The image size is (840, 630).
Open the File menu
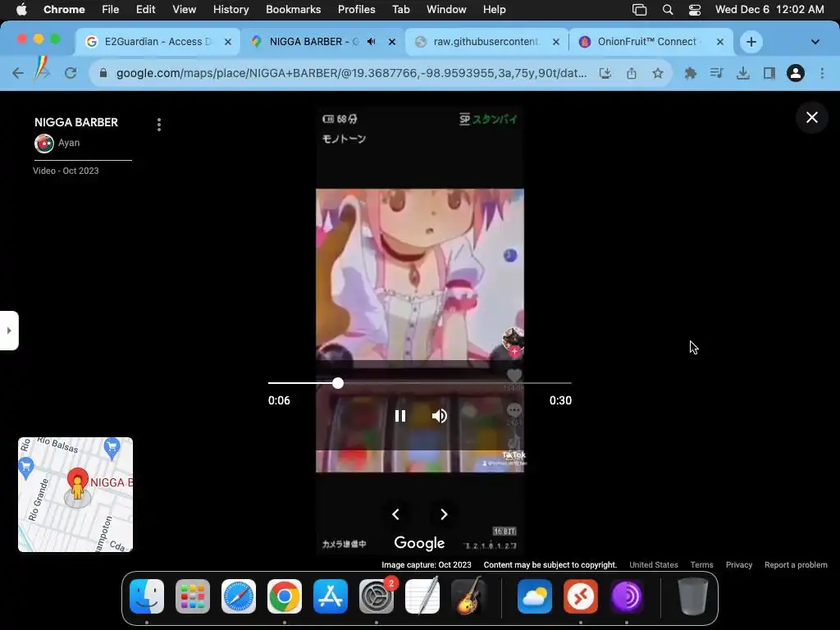[111, 9]
